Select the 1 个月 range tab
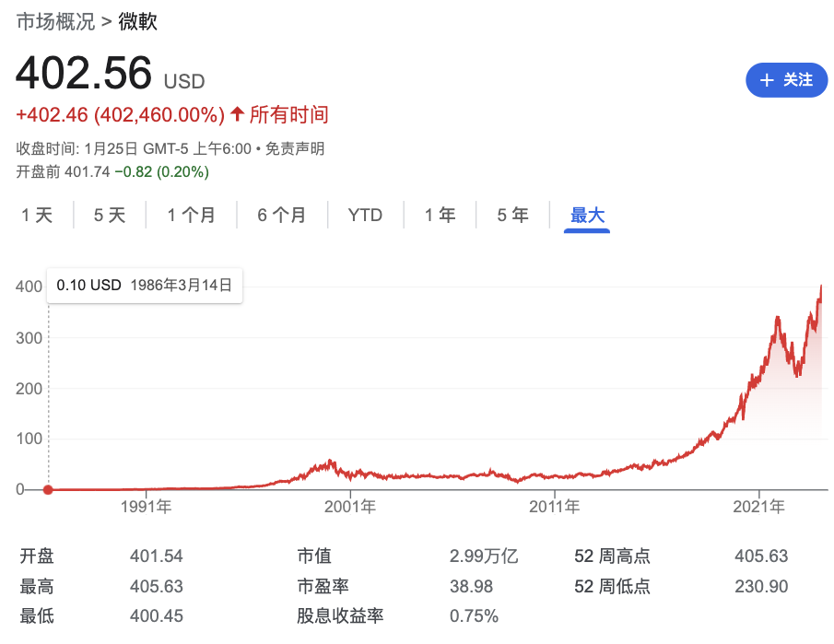Viewport: 834px width, 644px height. (x=191, y=215)
